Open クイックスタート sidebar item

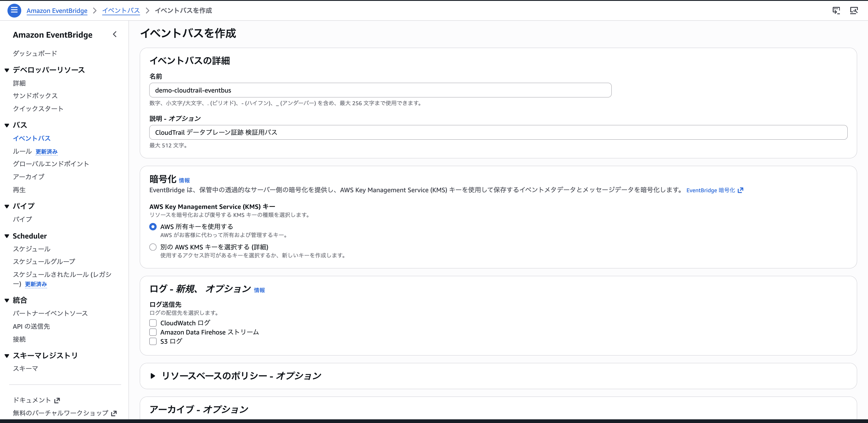tap(38, 109)
